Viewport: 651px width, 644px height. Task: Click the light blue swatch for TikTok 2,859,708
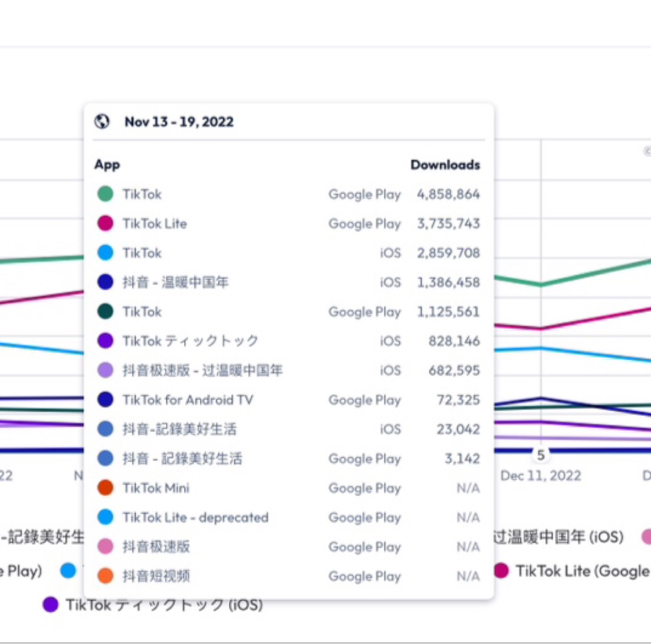click(105, 252)
